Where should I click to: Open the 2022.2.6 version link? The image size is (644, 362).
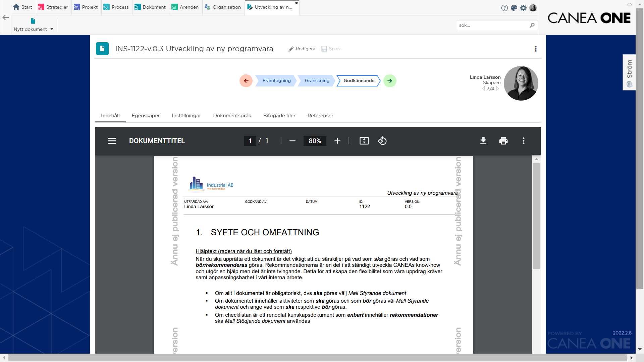click(622, 333)
